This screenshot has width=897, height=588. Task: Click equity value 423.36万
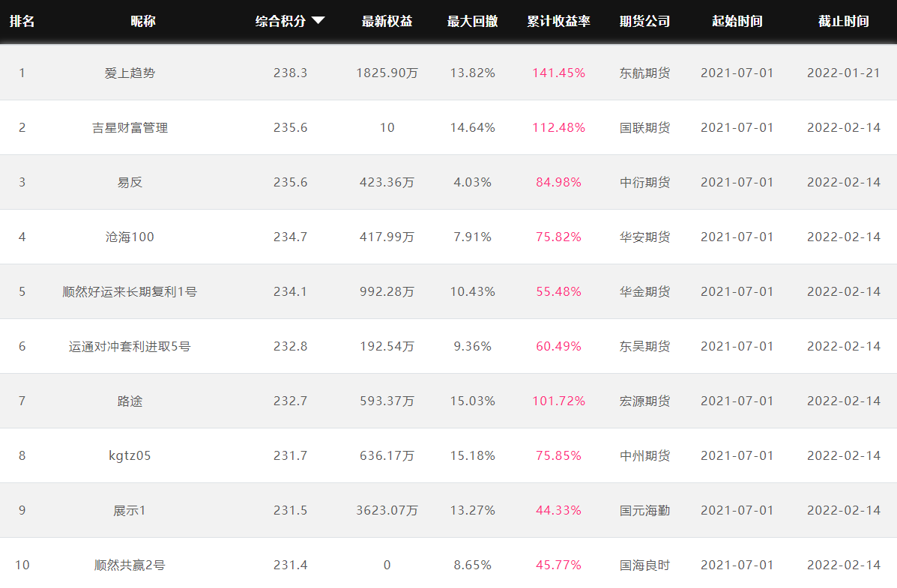pos(387,183)
